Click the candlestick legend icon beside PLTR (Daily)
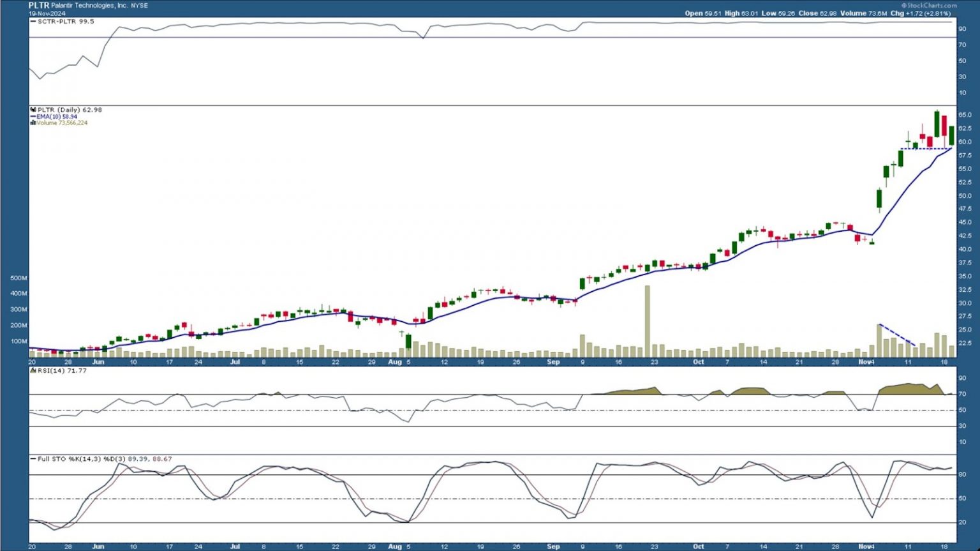The image size is (980, 551). pos(33,110)
